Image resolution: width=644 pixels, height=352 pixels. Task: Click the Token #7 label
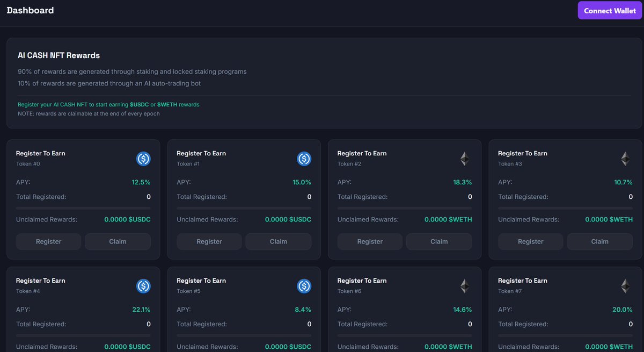[x=510, y=291]
